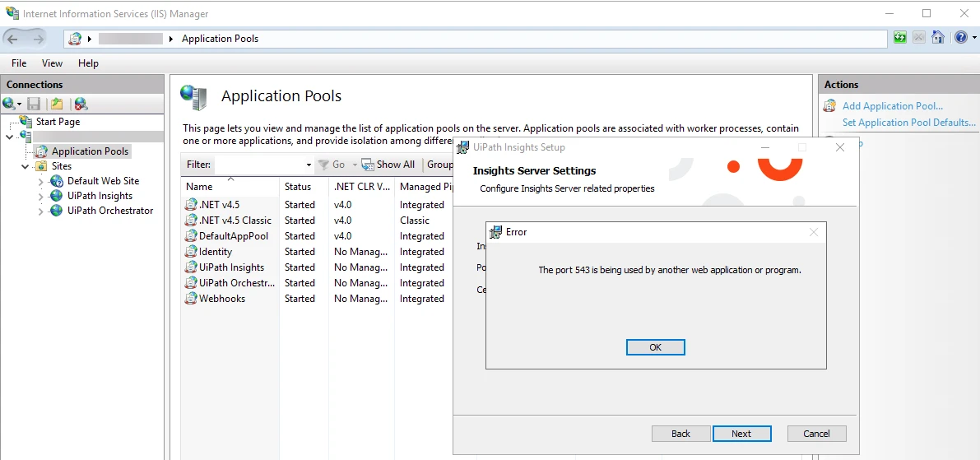
Task: Click the Save toolbar icon in Connections
Action: point(34,104)
